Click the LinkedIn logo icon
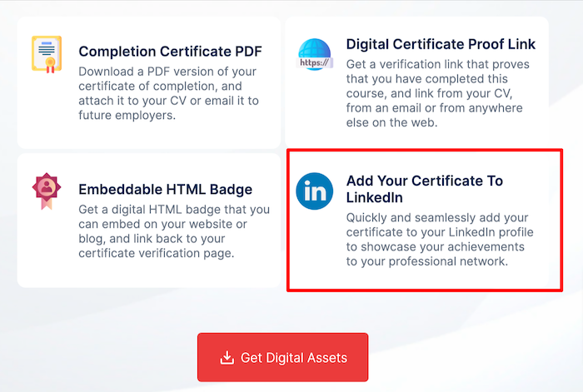The width and height of the screenshot is (583, 392). [x=315, y=191]
